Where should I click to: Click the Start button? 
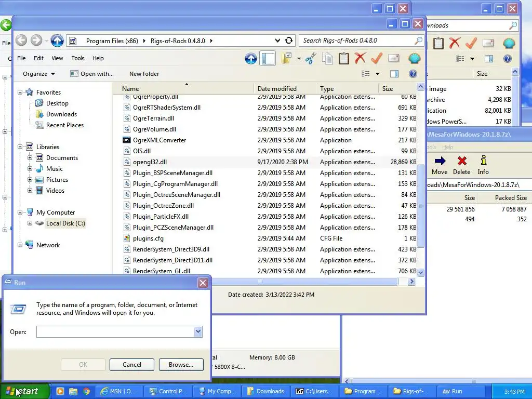[x=25, y=391]
